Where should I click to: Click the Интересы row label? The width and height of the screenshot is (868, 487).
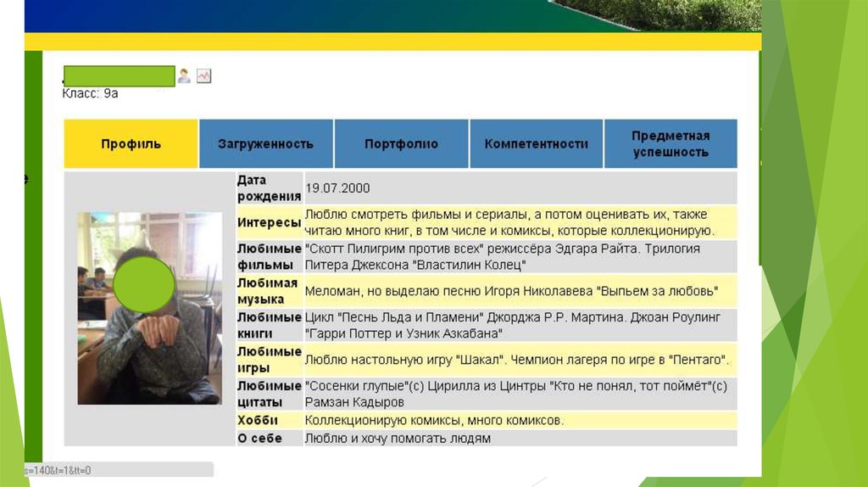click(269, 223)
